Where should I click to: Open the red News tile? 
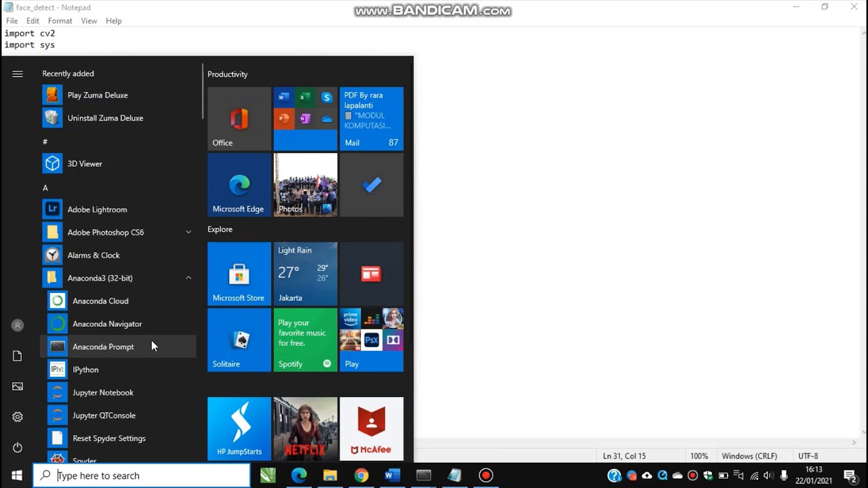click(372, 274)
